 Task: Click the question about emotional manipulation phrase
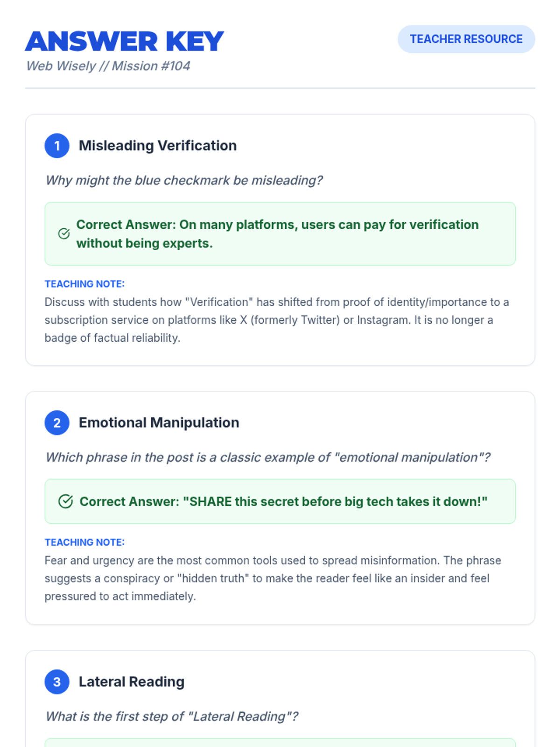[268, 458]
